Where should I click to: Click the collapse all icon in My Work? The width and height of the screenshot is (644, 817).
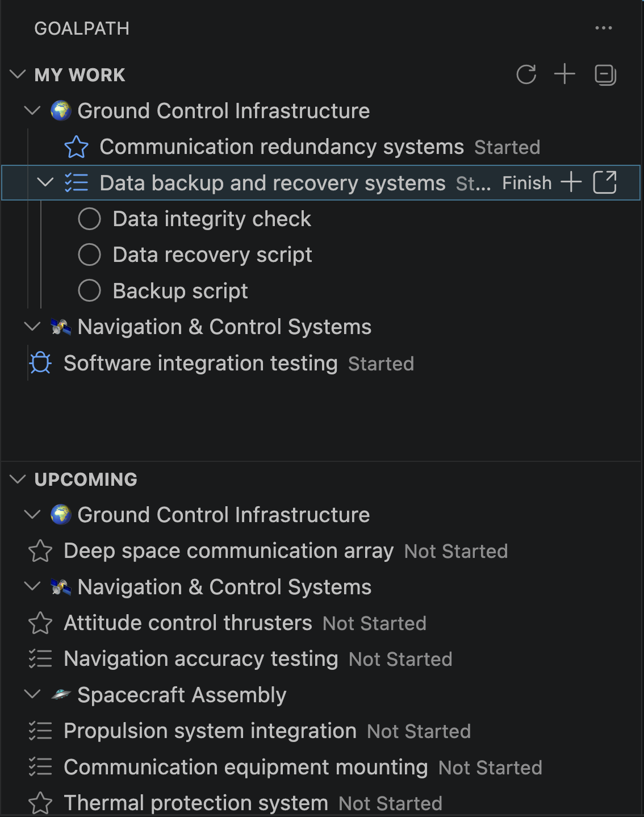[x=605, y=74]
